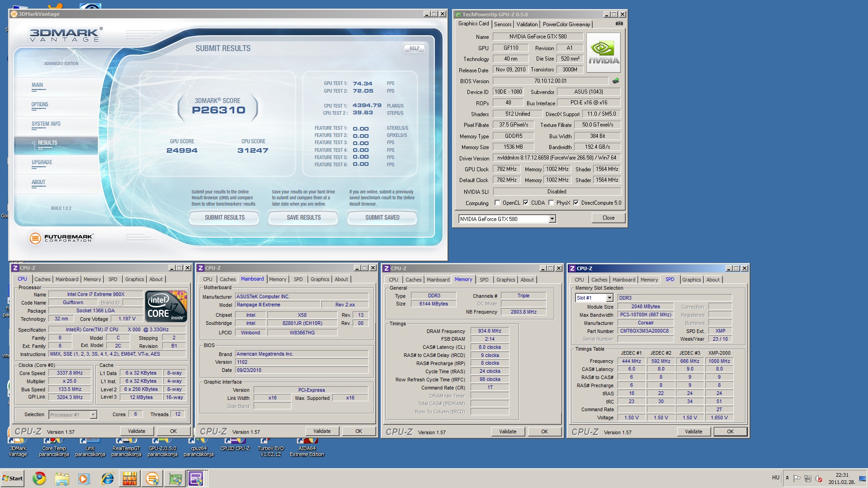The image size is (868, 488).
Task: Switch to the Validation tab in GPU-Z
Action: point(527,24)
